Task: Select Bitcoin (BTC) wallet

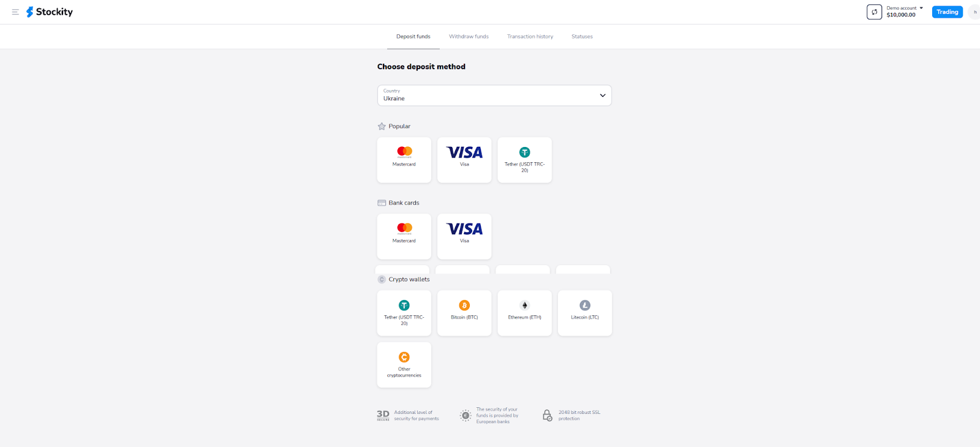Action: [x=464, y=313]
